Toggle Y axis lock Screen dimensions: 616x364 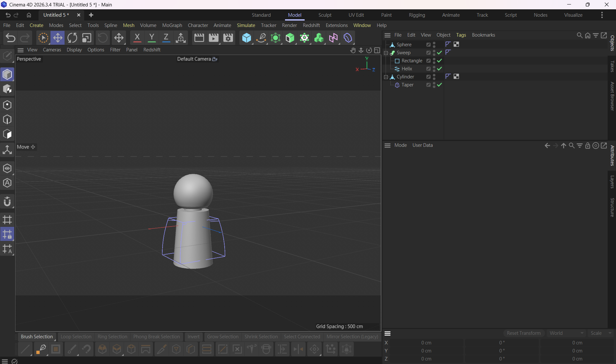(x=152, y=38)
